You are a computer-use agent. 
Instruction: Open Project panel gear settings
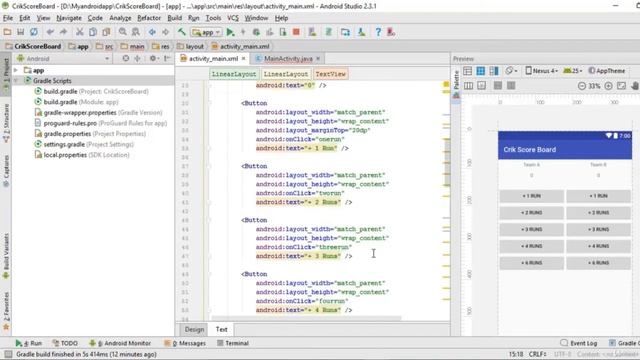(x=153, y=58)
